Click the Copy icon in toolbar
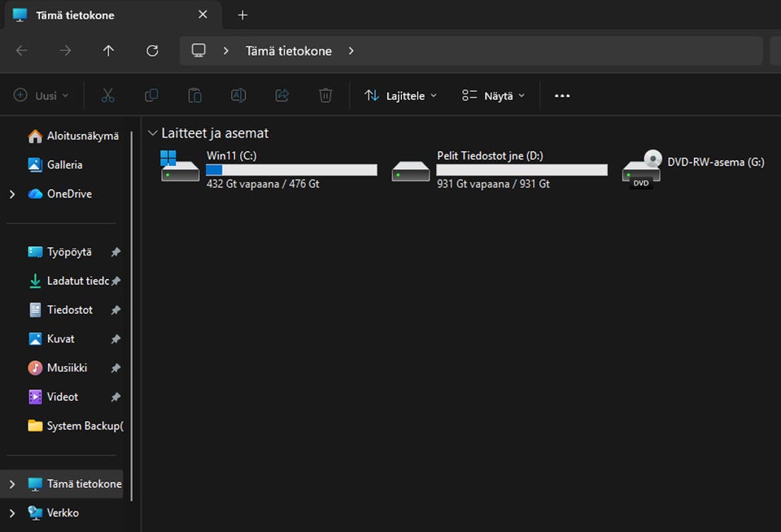The height and width of the screenshot is (532, 781). [151, 95]
